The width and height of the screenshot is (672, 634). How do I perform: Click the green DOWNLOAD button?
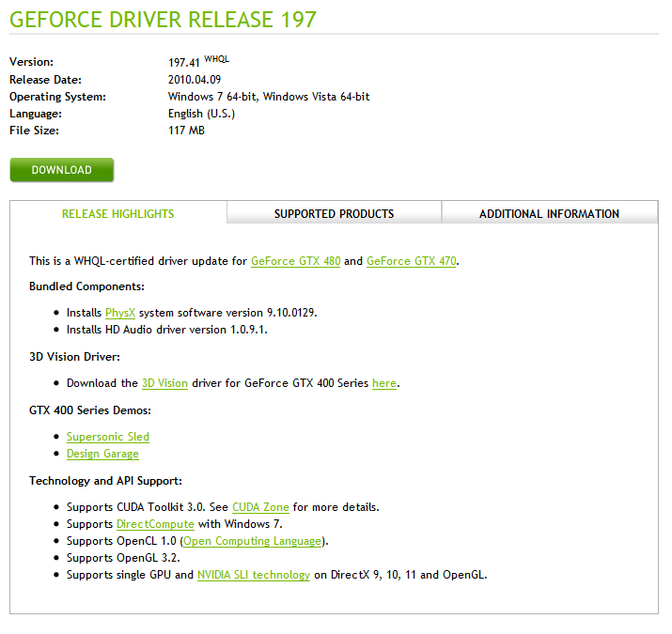pos(62,170)
